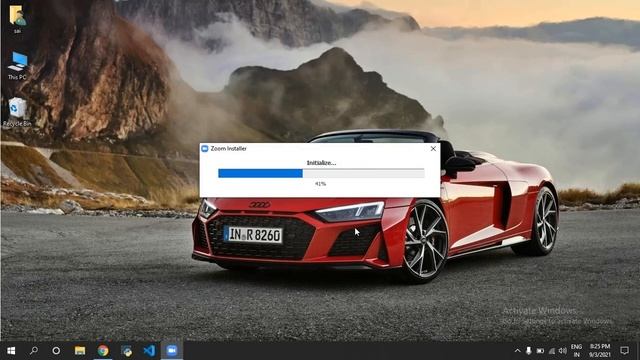Open File Explorer from taskbar
The image size is (640, 360).
(80, 351)
